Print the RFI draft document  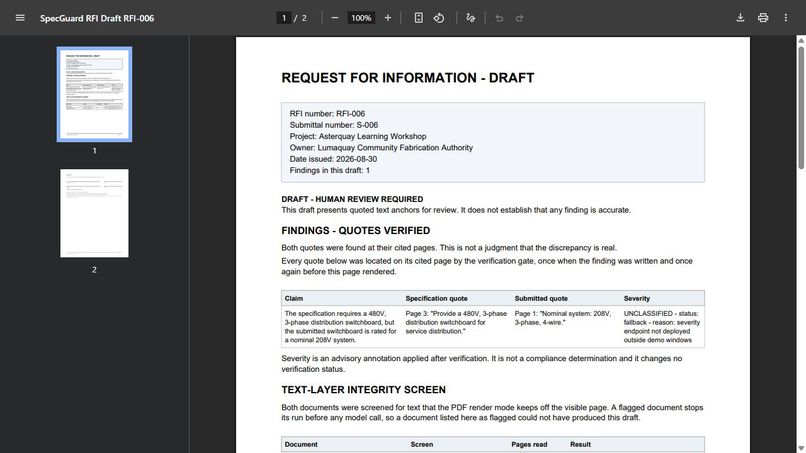pos(763,18)
